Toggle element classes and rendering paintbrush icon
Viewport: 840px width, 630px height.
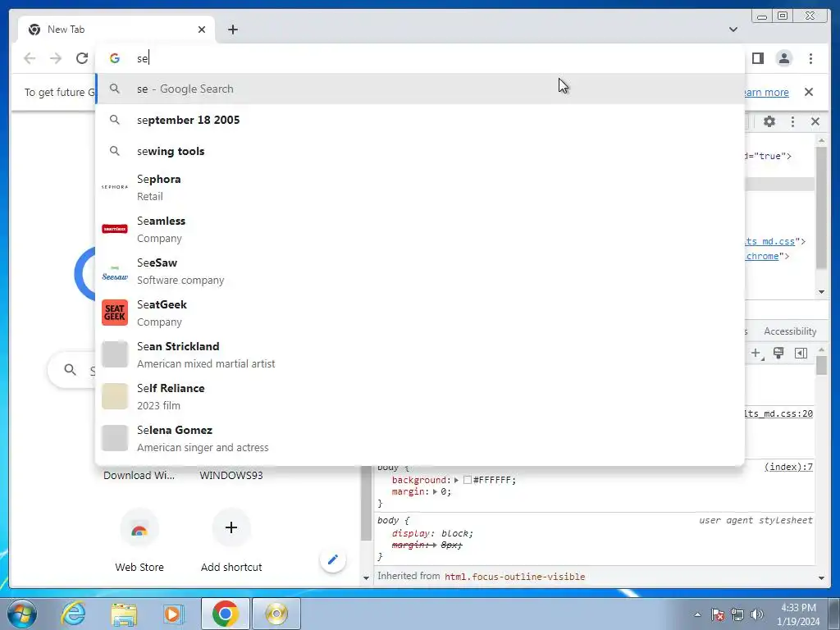pos(778,353)
